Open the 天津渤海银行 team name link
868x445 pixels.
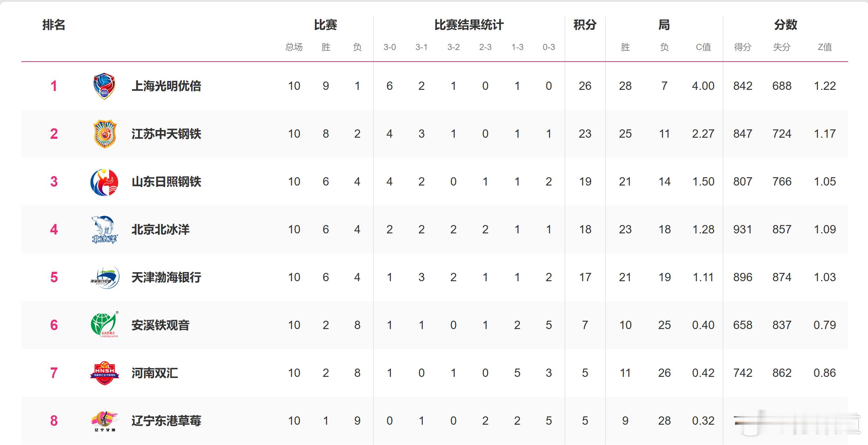click(166, 278)
